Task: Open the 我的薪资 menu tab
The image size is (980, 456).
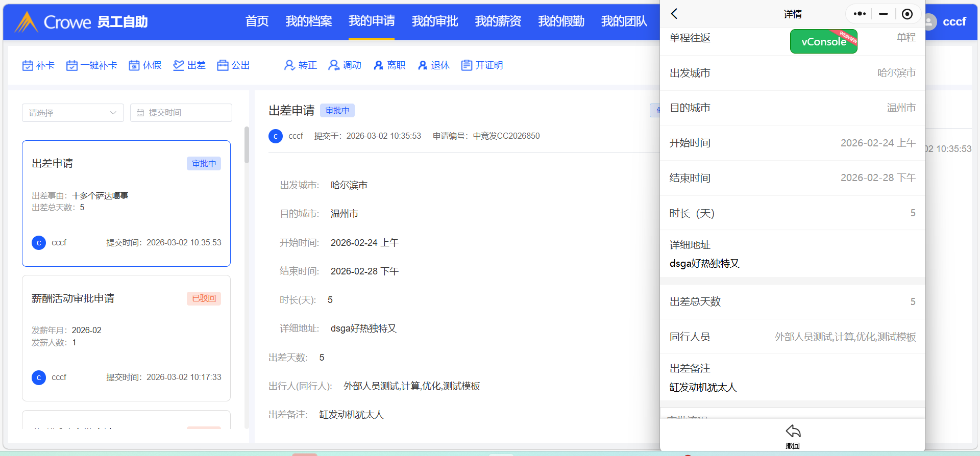Action: point(498,21)
